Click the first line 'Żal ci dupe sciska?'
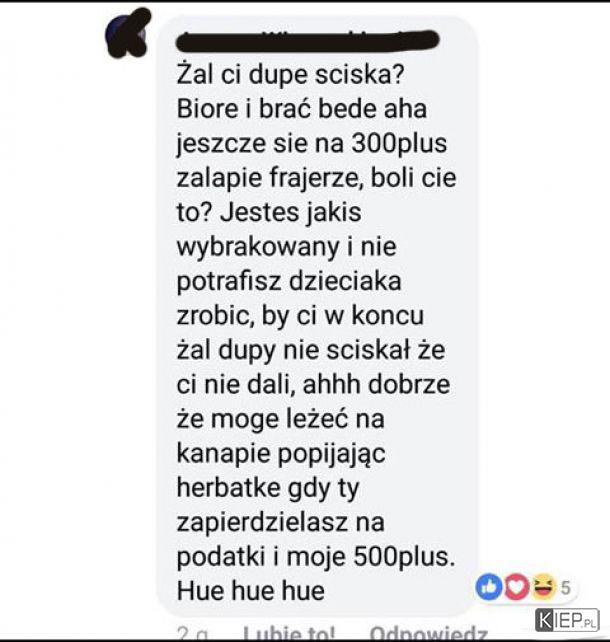 tap(291, 75)
